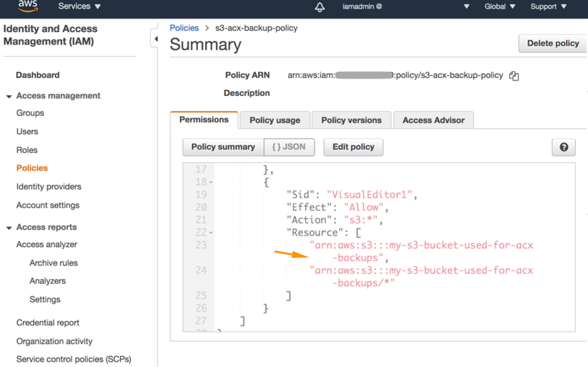Switch to the Access Advisor tab

(434, 121)
